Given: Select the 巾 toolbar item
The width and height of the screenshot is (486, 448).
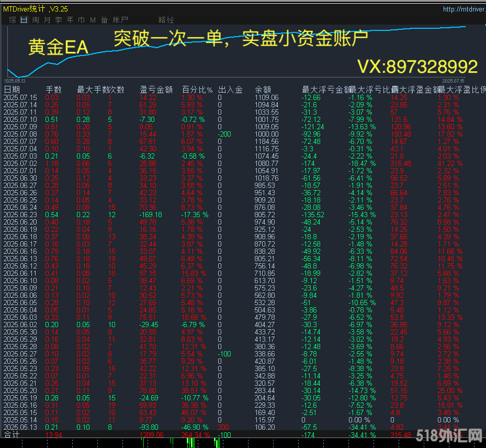Looking at the screenshot, I should [81, 19].
